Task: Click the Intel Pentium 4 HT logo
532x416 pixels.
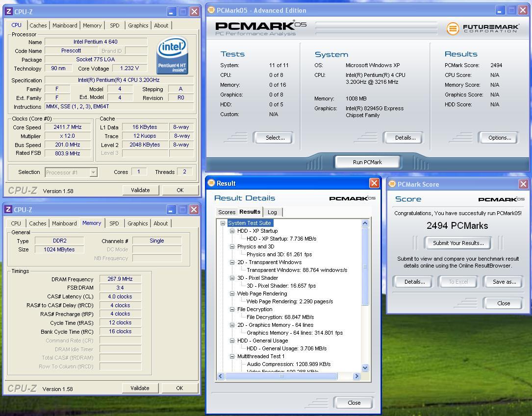Action: tap(173, 55)
